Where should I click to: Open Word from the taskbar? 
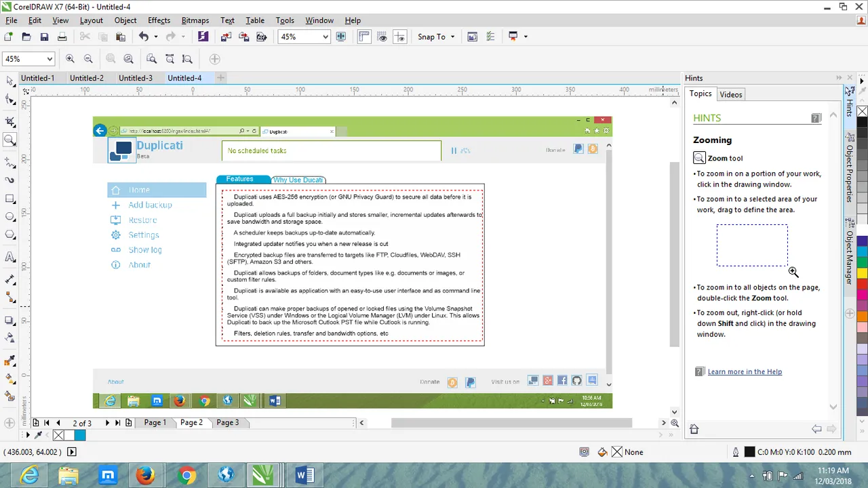click(x=304, y=476)
